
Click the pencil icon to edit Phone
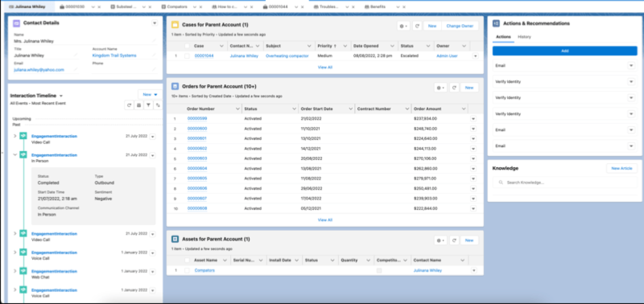(x=154, y=70)
